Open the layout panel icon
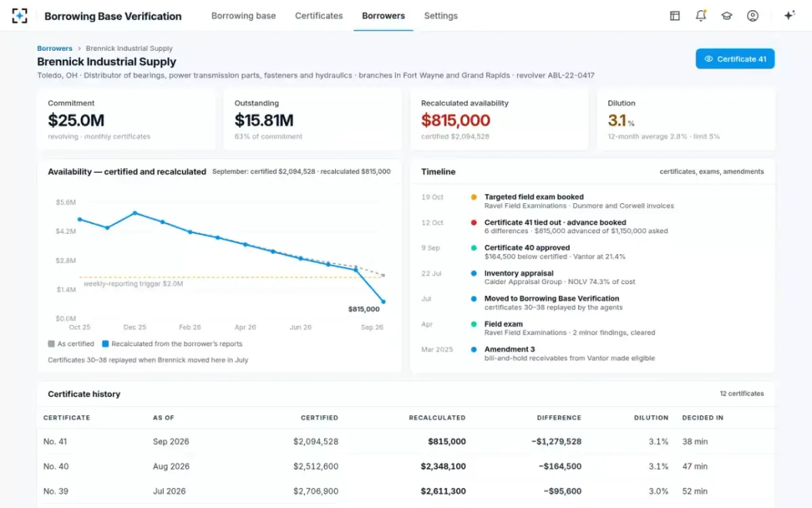This screenshot has width=812, height=508. 675,16
